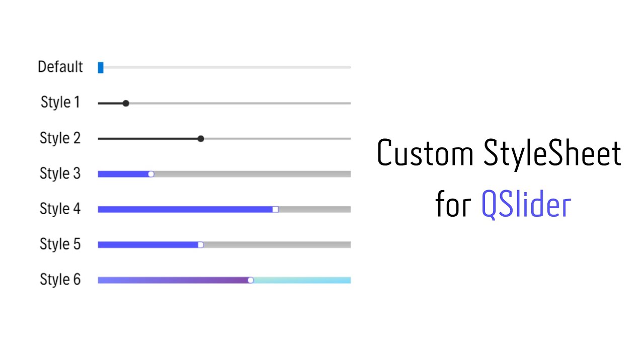
Task: Click the Style 3 label
Action: [x=60, y=173]
